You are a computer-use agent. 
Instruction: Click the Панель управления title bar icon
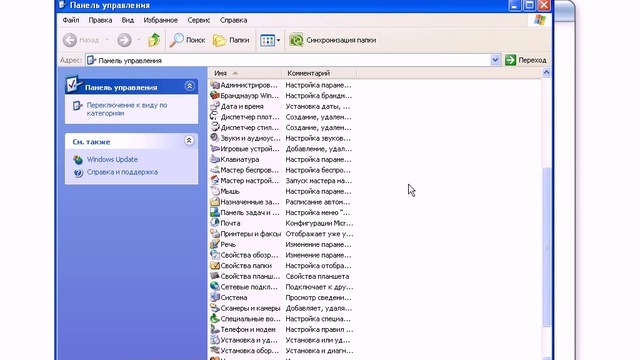click(63, 5)
